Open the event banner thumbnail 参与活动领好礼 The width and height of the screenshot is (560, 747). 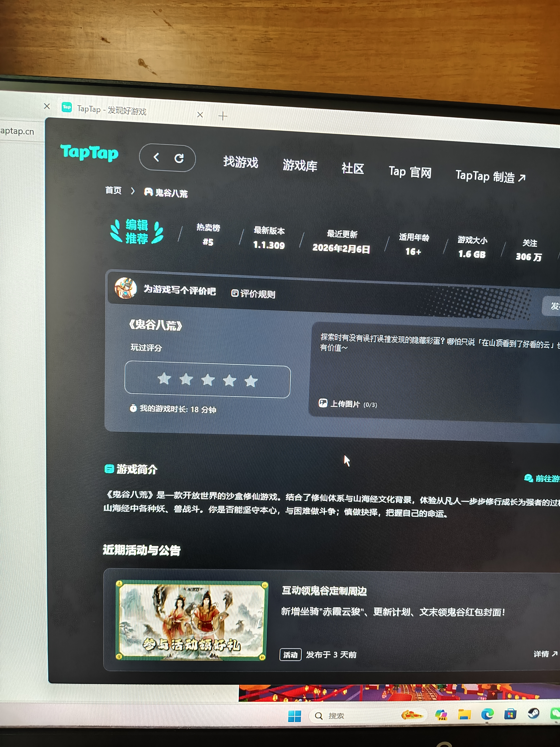click(192, 621)
